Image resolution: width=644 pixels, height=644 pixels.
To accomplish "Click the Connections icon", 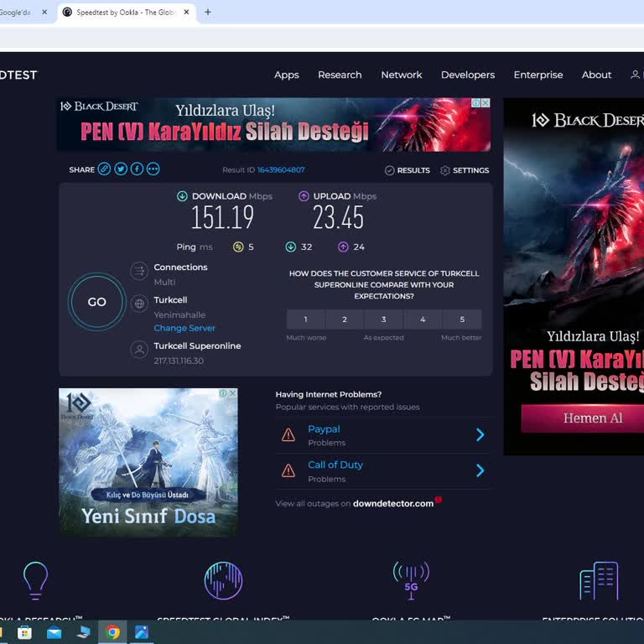I will (139, 271).
